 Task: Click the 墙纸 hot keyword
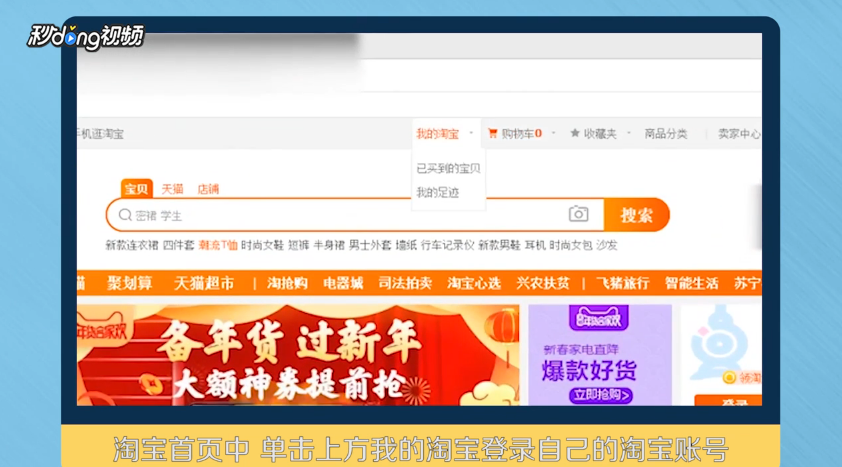[x=406, y=245]
